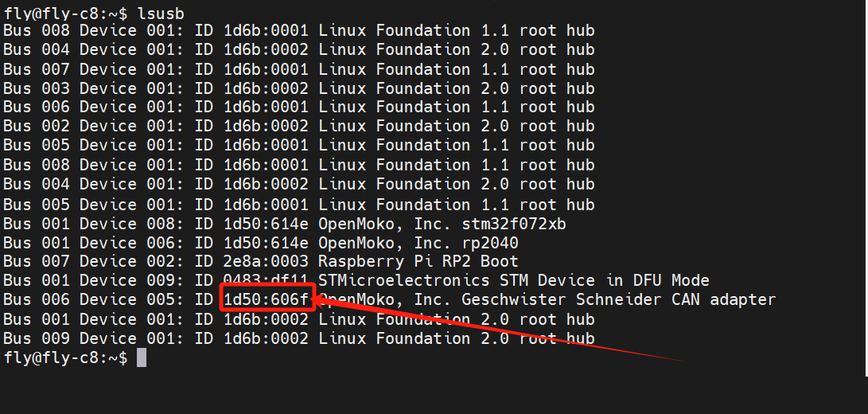This screenshot has width=868, height=414.
Task: Click the typed lsusb command
Action: pyautogui.click(x=161, y=11)
